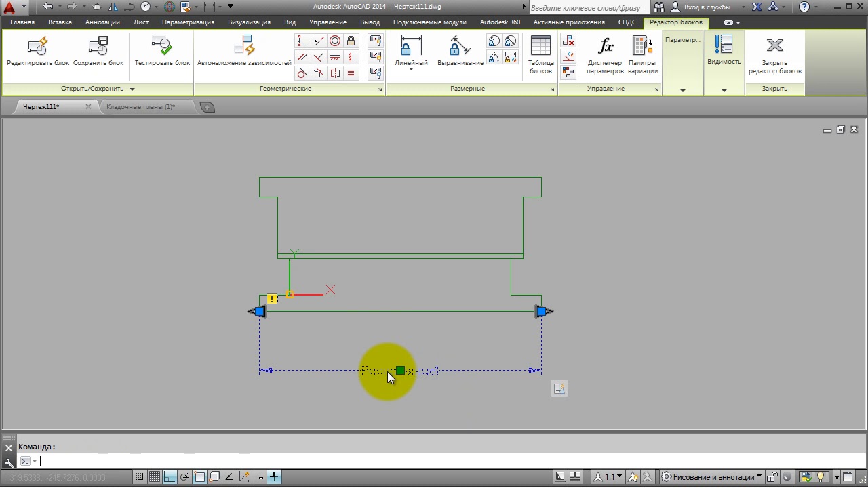Open the Вид ribbon tab

pos(290,22)
